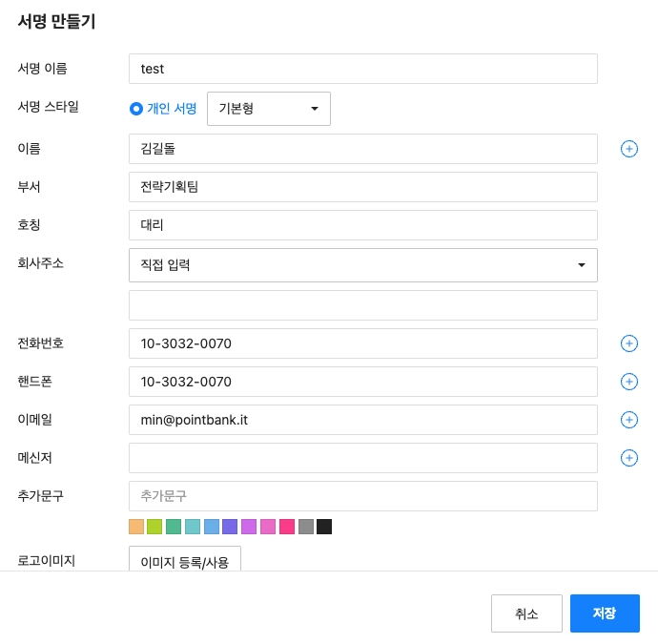This screenshot has width=658, height=644.
Task: Add an extra 이메일 using the plus icon
Action: tap(629, 420)
